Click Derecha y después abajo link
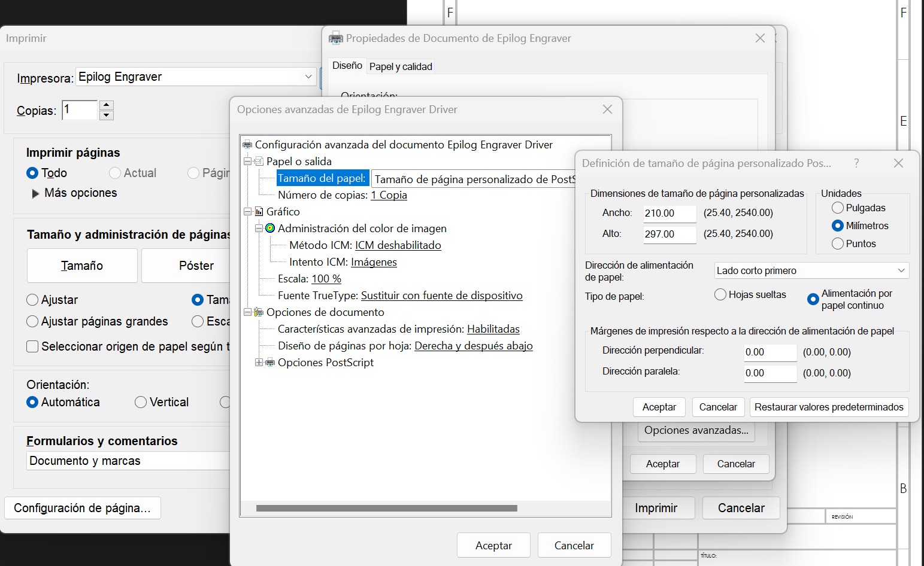924x566 pixels. (474, 346)
